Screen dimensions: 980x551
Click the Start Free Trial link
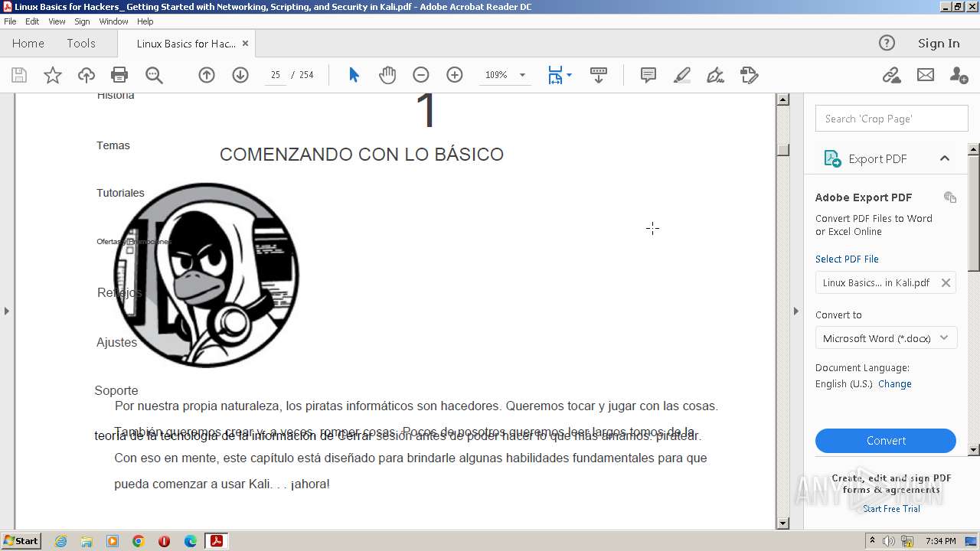(x=891, y=509)
